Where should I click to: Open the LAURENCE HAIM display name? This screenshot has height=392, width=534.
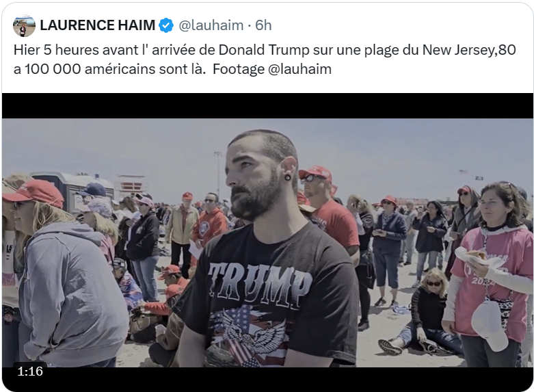98,25
